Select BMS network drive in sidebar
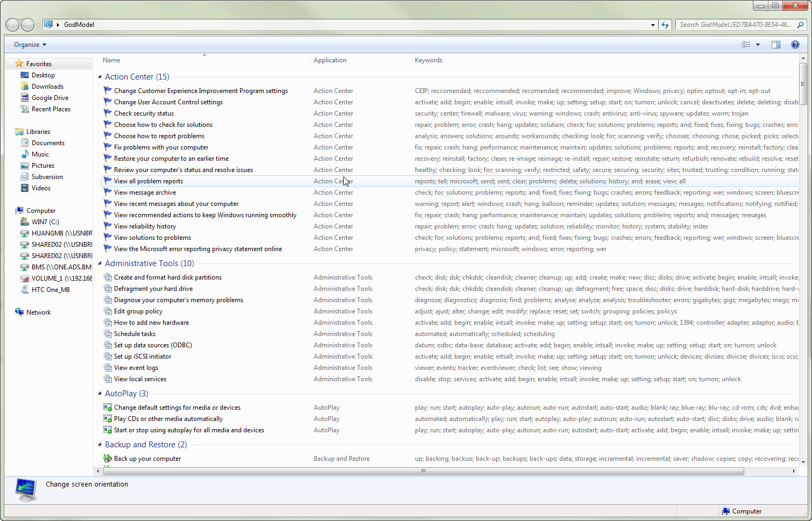Viewport: 812px width, 521px height. (61, 267)
